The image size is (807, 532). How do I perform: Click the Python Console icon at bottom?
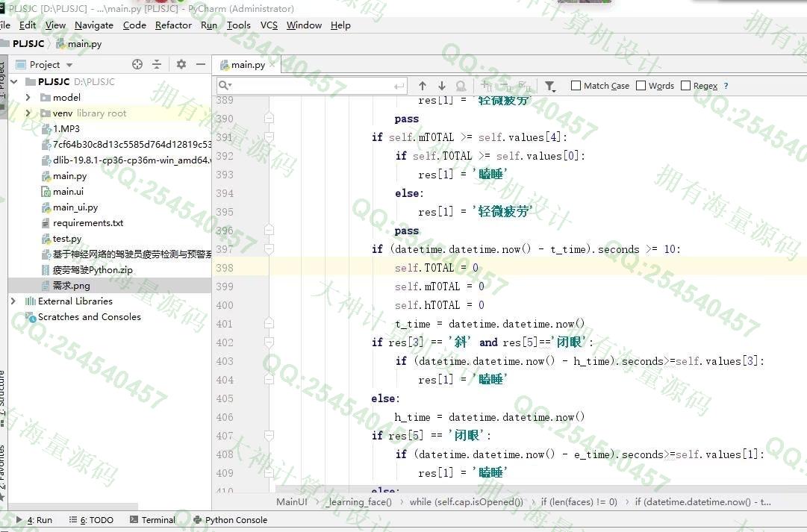(197, 519)
